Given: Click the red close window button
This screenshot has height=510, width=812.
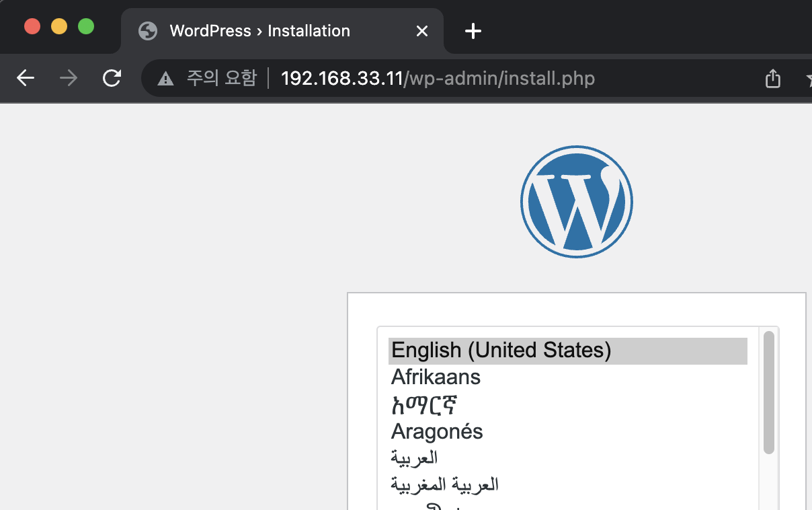Looking at the screenshot, I should [32, 26].
